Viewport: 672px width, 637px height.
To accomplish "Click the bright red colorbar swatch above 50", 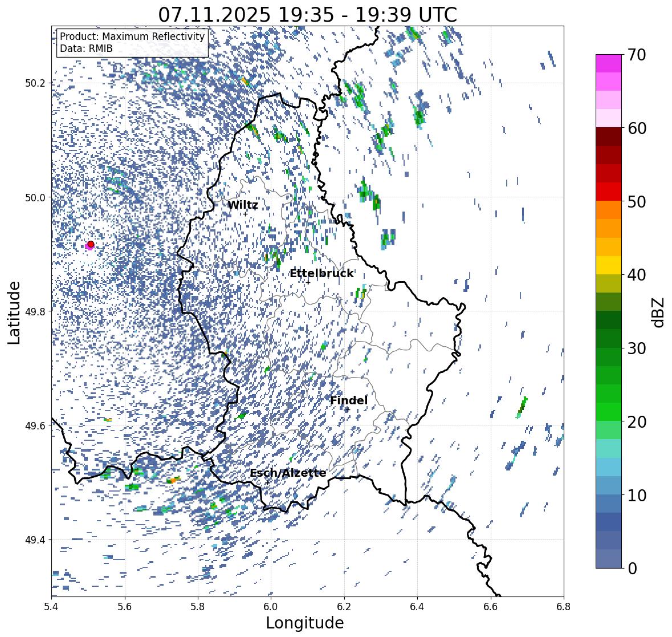I will [609, 192].
